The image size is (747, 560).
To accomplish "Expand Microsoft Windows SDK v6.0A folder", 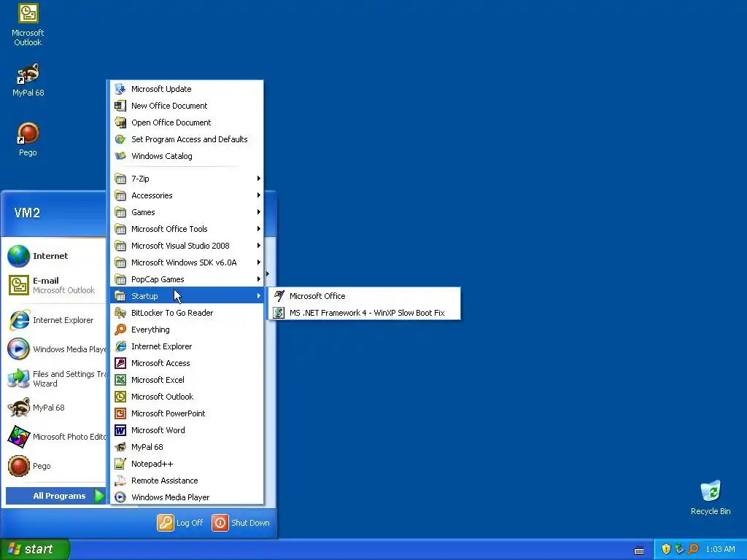I will tap(187, 262).
